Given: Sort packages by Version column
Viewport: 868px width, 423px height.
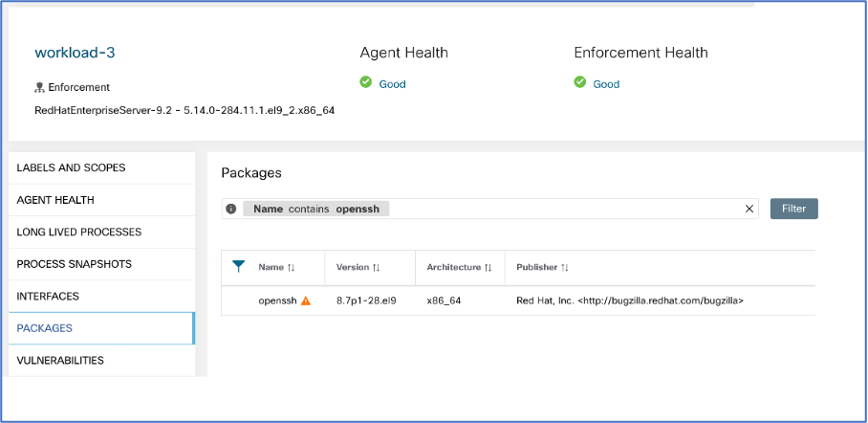Looking at the screenshot, I should tap(377, 268).
